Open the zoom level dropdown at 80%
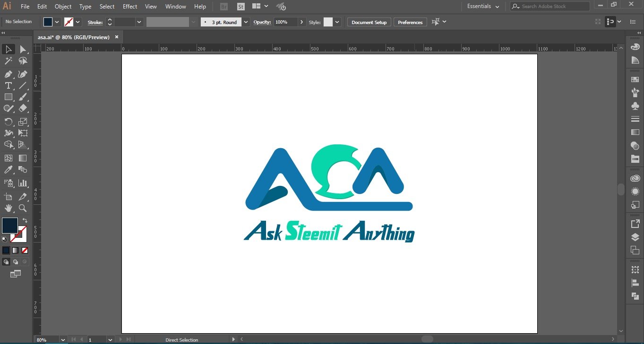 63,339
